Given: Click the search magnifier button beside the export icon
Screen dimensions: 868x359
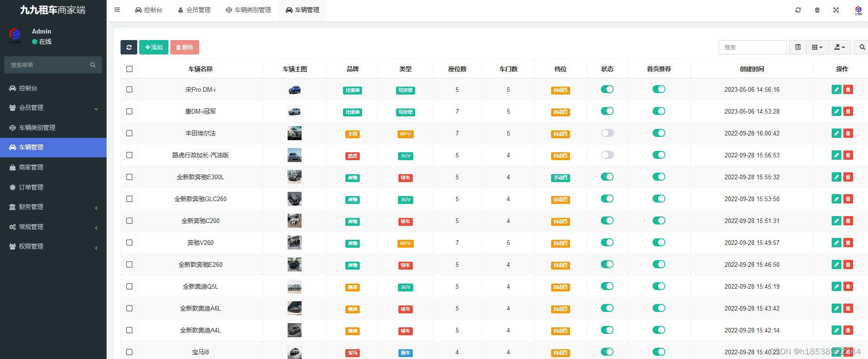Looking at the screenshot, I should [x=862, y=47].
